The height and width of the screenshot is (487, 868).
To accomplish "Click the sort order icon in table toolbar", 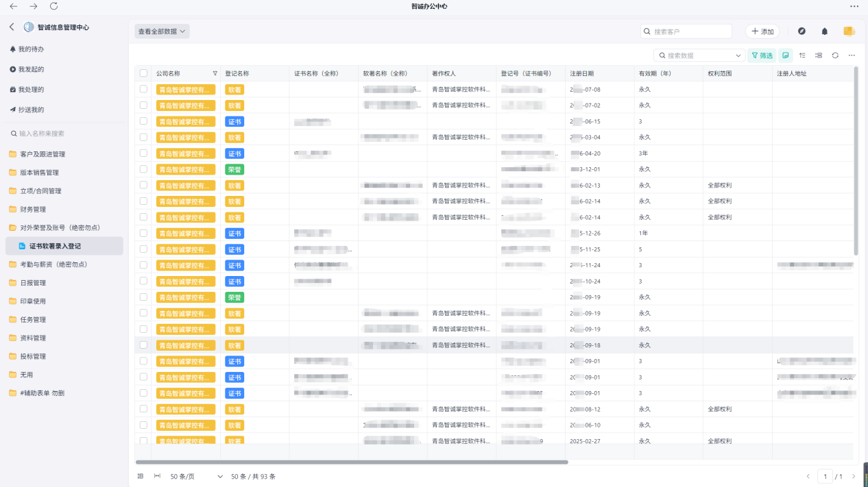I will click(x=802, y=55).
